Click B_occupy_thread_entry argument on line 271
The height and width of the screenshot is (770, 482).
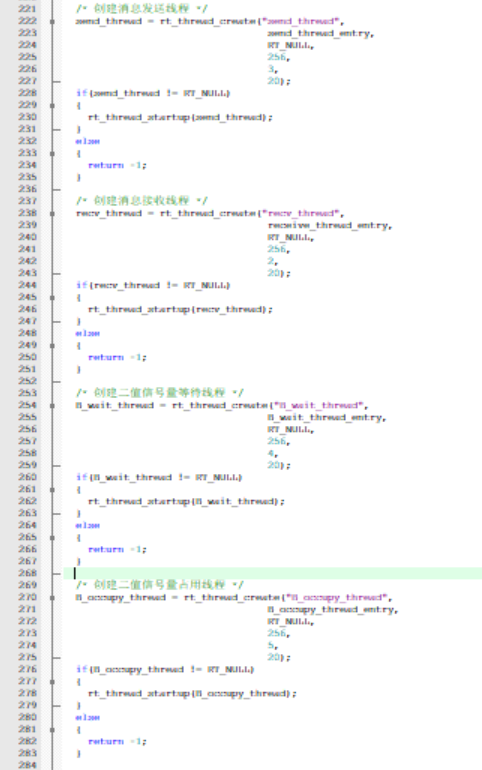click(333, 609)
